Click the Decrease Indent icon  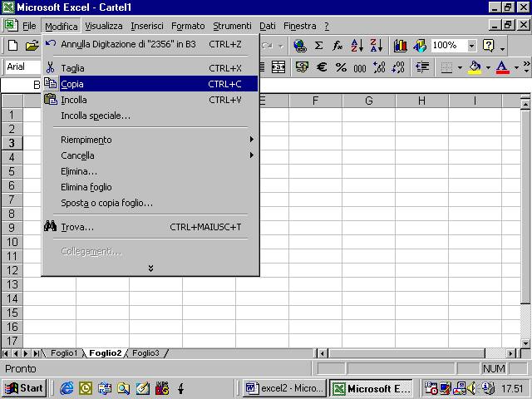click(x=422, y=67)
